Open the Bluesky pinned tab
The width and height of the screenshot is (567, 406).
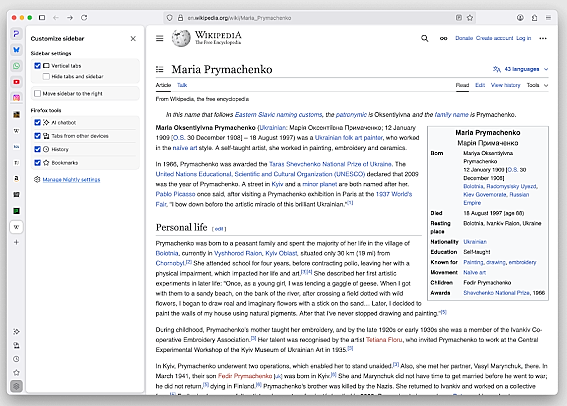(16, 50)
